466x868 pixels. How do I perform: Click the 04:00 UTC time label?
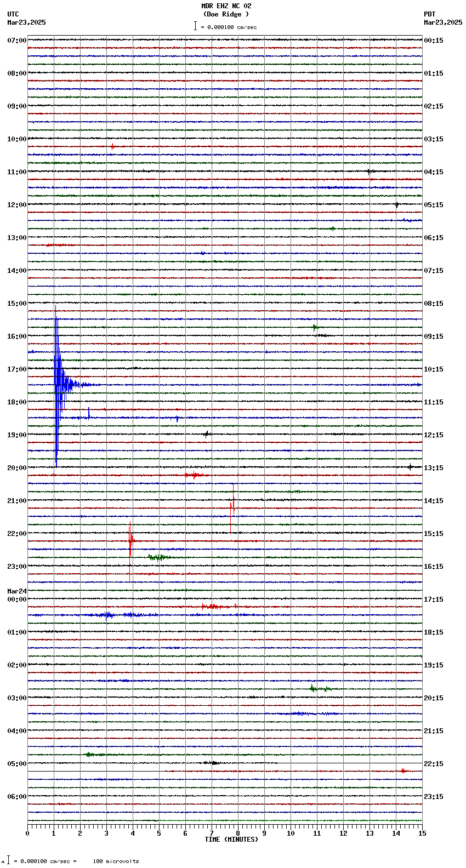17,731
